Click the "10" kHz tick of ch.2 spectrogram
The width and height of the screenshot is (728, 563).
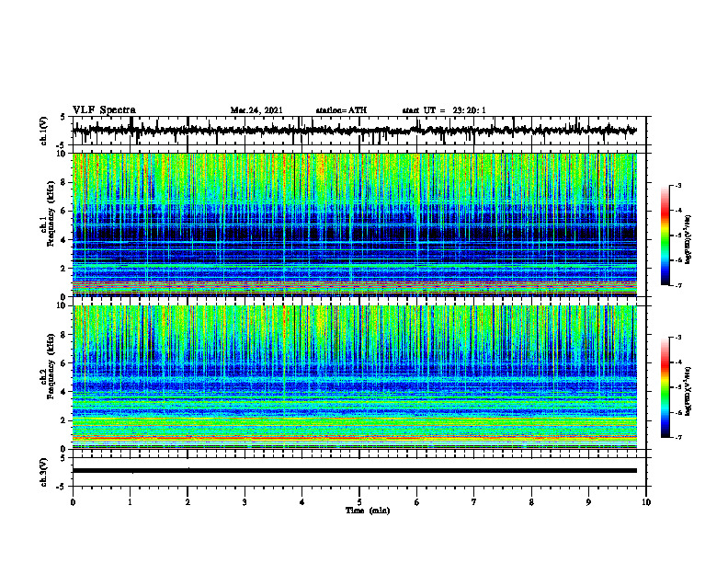click(62, 305)
